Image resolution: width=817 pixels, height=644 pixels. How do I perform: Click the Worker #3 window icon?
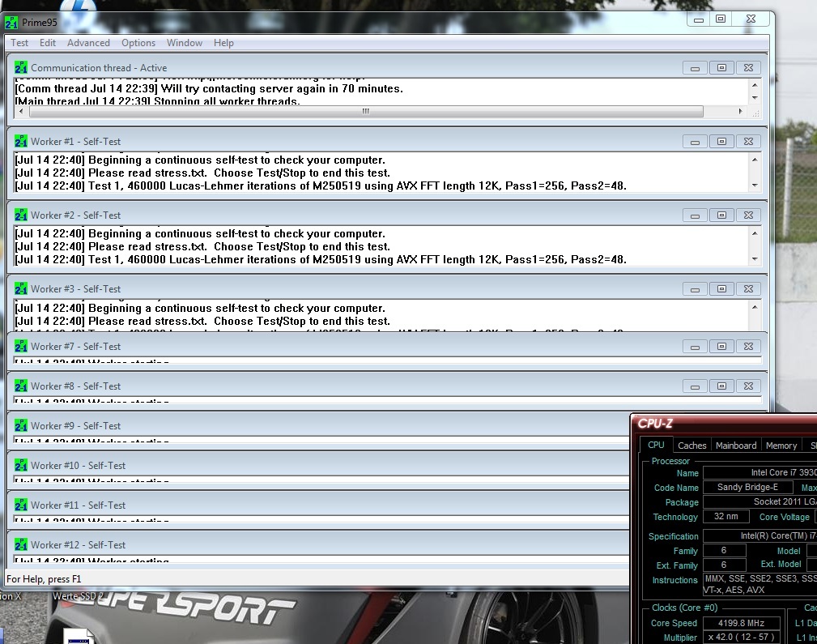click(x=21, y=289)
